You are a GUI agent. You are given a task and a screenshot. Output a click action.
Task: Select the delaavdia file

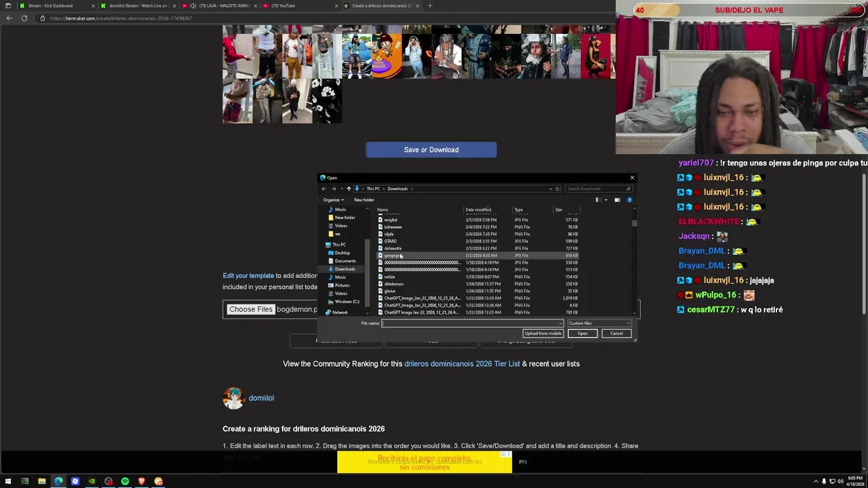pos(393,248)
